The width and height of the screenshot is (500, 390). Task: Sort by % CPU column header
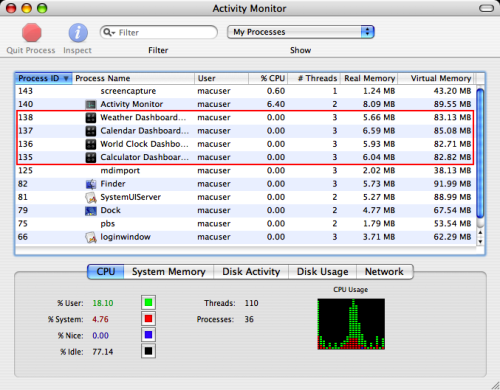coord(268,78)
